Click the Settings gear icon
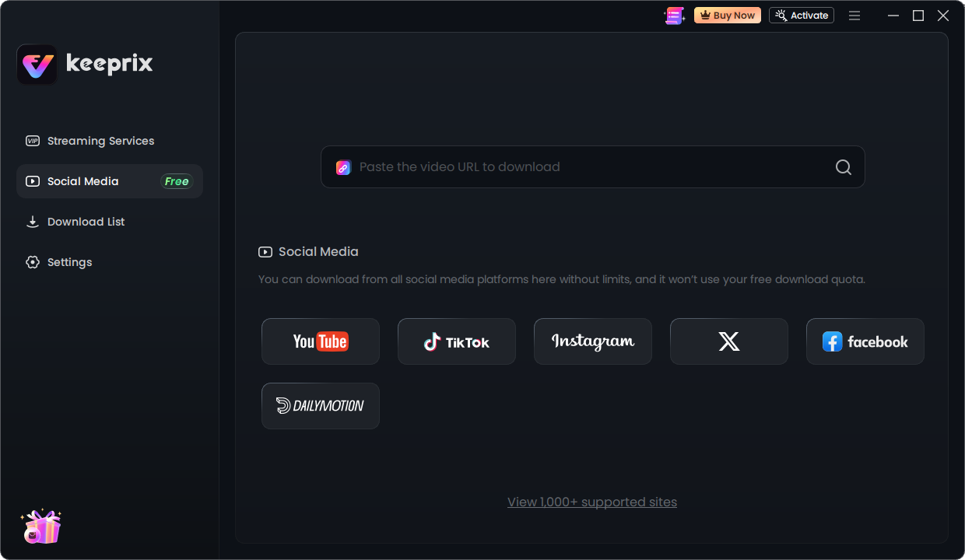 33,262
